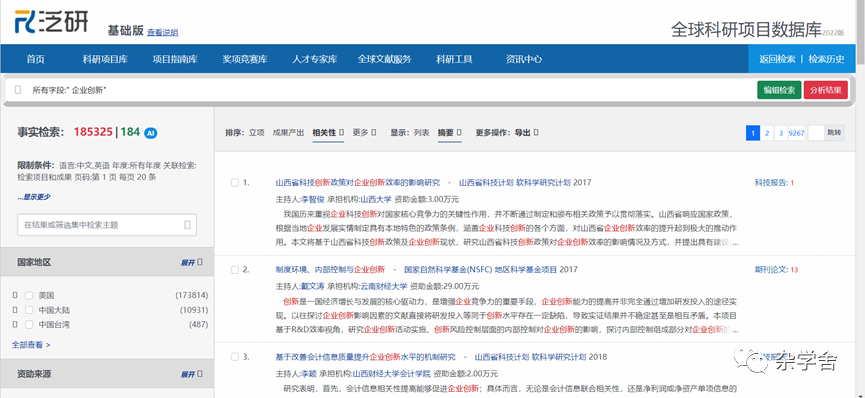This screenshot has height=398, width=865.
Task: Click the page number jump input box
Action: tap(816, 132)
